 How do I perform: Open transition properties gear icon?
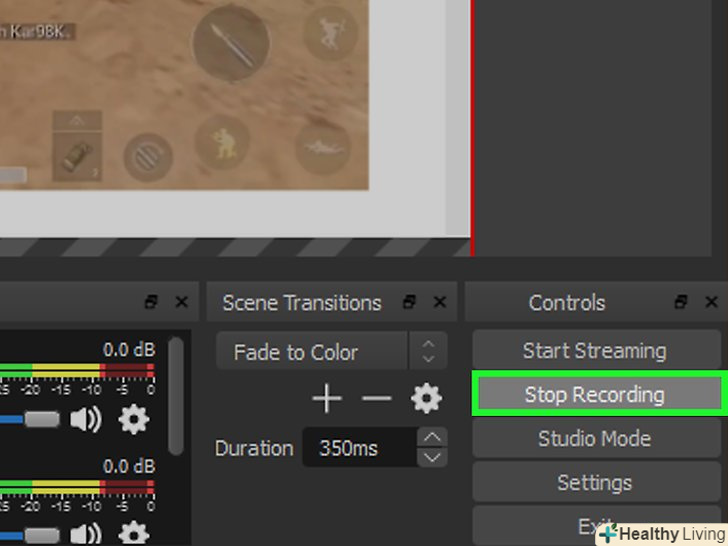[426, 398]
